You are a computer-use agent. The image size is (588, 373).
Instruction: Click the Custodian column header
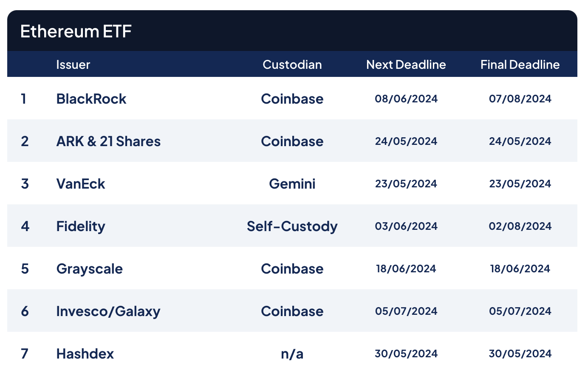pyautogui.click(x=292, y=65)
